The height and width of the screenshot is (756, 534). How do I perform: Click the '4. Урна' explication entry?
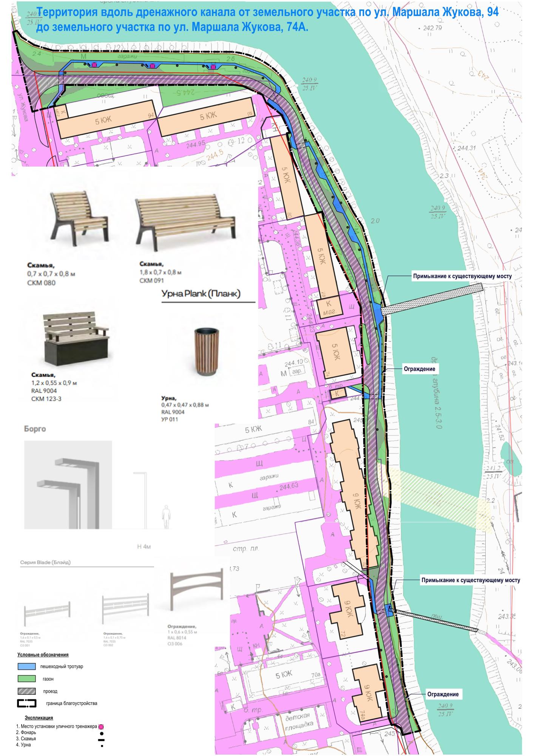click(x=24, y=745)
